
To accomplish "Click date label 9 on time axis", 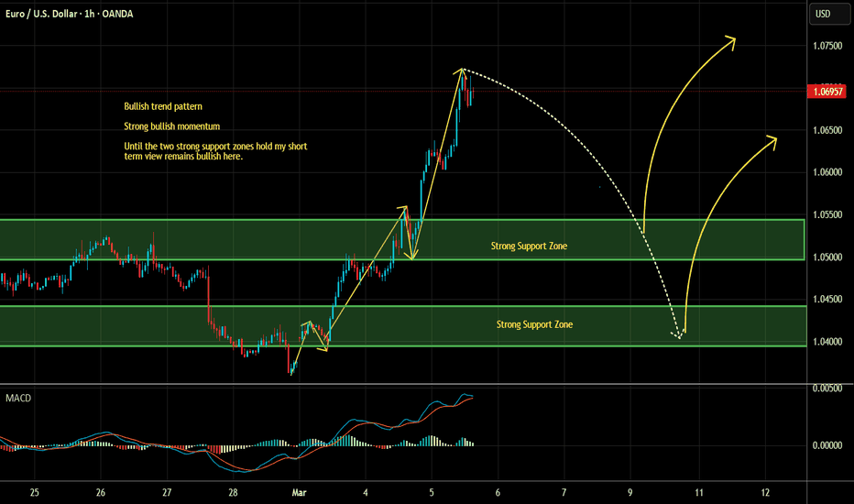I will [630, 493].
